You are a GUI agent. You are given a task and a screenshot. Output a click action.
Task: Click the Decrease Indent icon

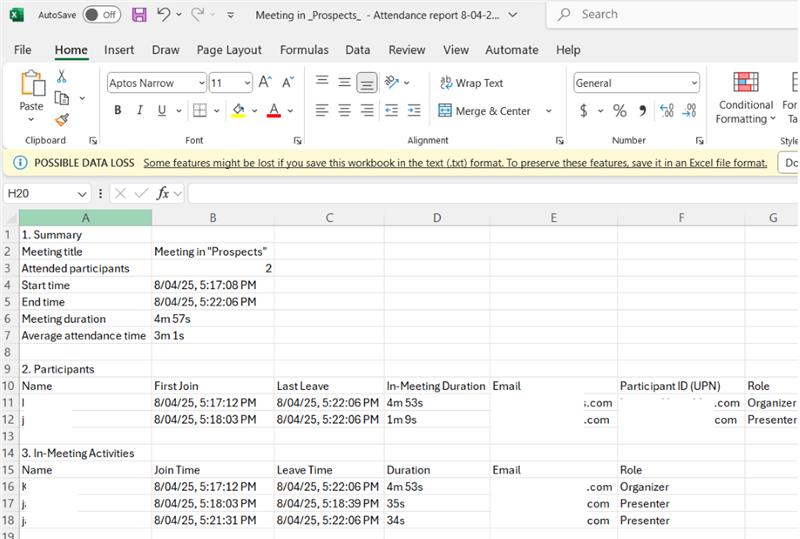(x=391, y=110)
